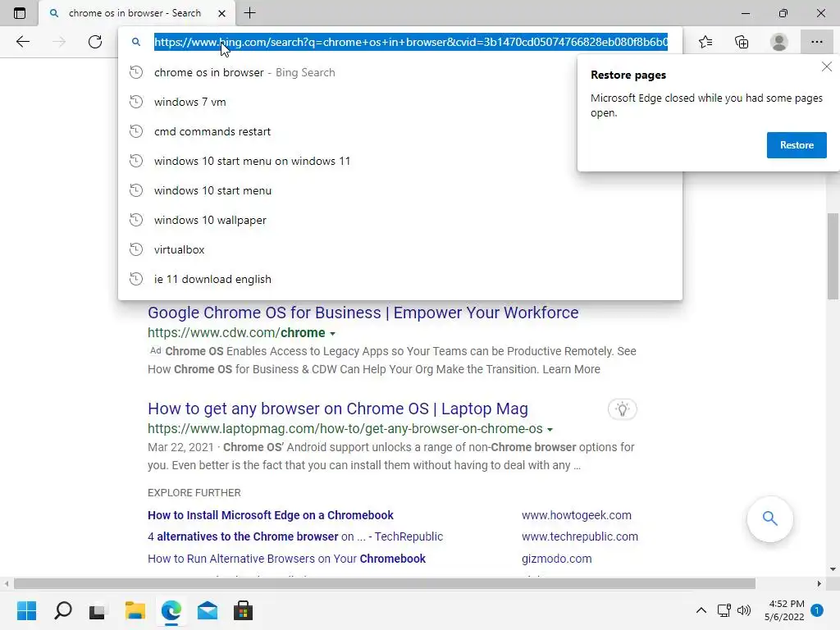
Task: Minimize the Edge window
Action: pos(745,13)
